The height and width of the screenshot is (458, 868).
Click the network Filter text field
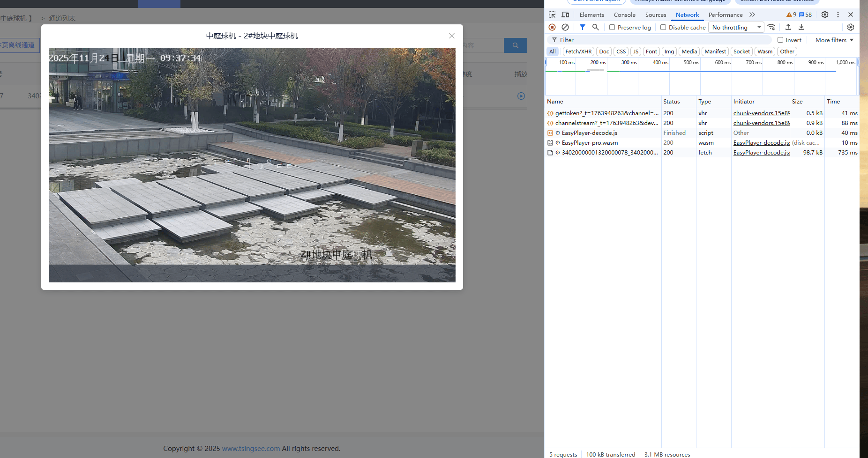click(x=661, y=40)
